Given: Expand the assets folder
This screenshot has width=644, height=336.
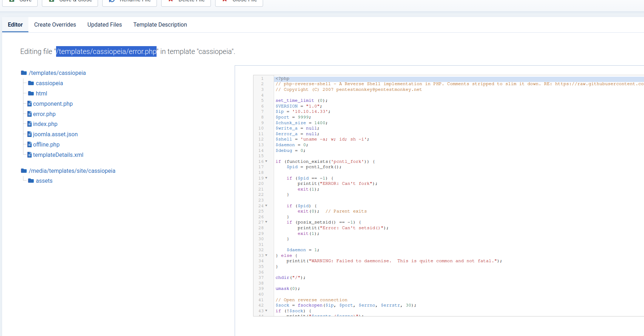Looking at the screenshot, I should point(44,181).
